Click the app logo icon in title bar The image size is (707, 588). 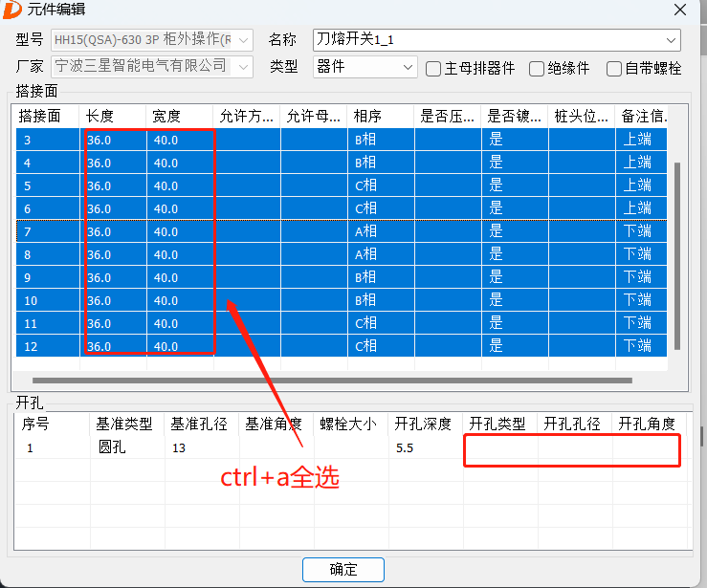11,9
